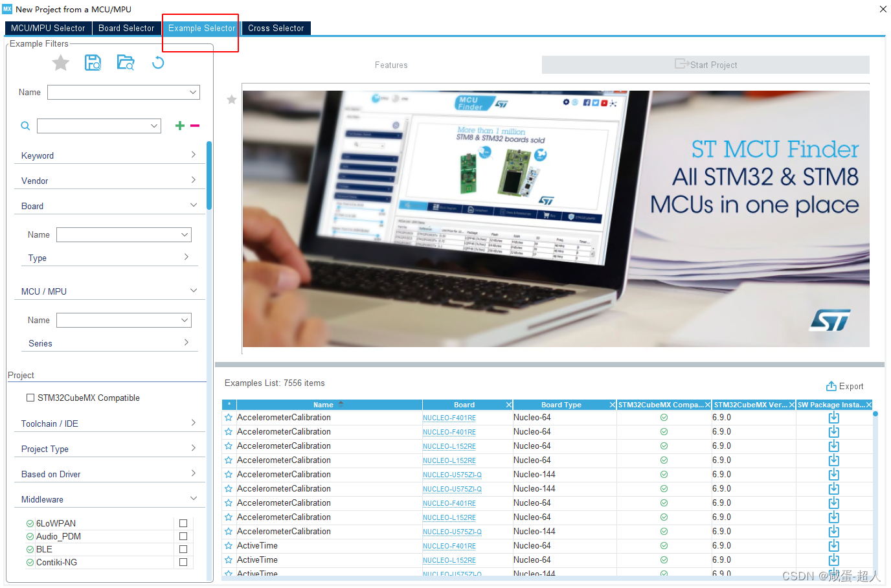Image resolution: width=891 pixels, height=588 pixels.
Task: Open NUCLEO-U575ZI-Q link in fifth table row
Action: point(452,475)
